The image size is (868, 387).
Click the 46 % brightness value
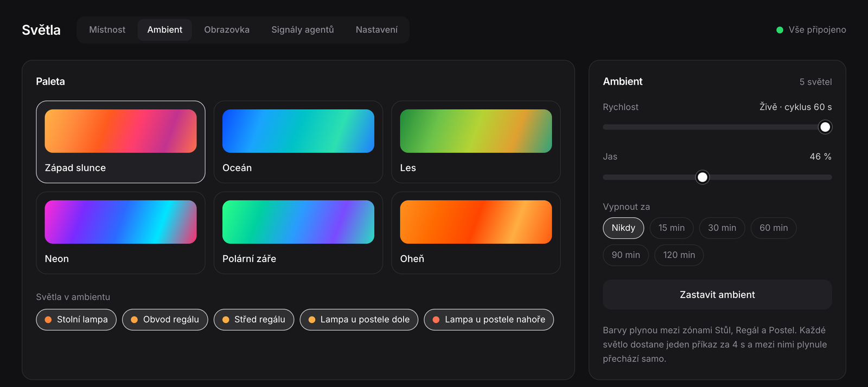pyautogui.click(x=820, y=156)
